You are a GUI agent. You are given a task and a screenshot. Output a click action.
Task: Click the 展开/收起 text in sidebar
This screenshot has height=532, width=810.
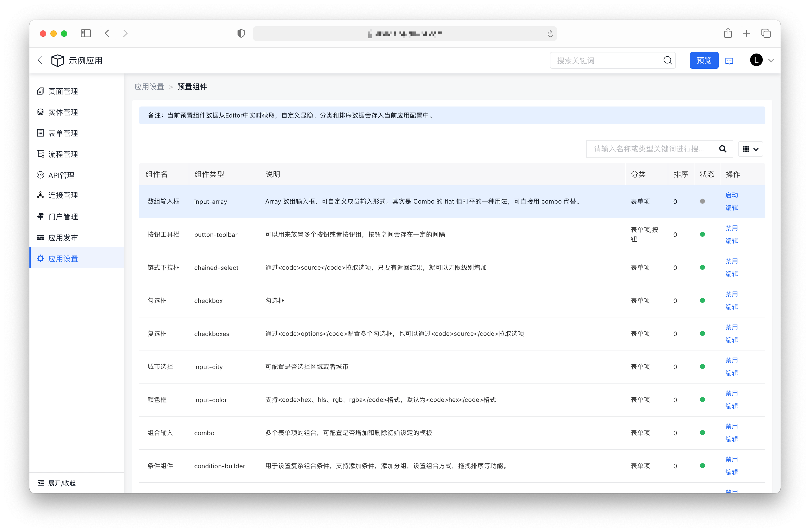[62, 483]
